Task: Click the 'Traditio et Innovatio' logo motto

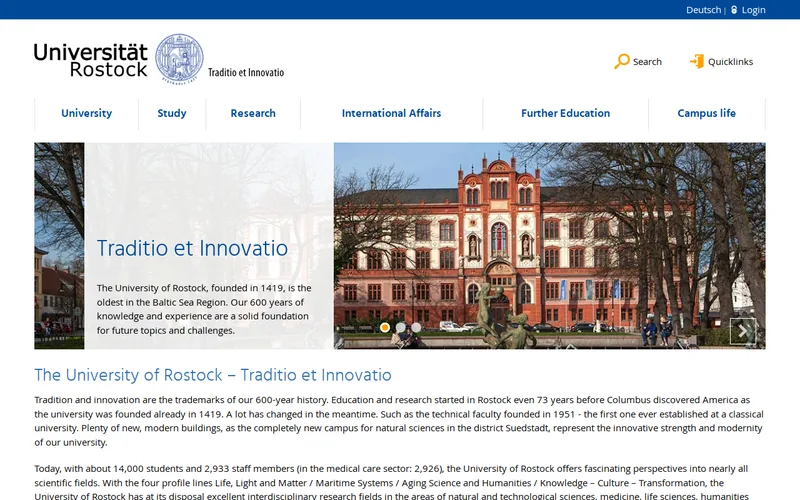Action: tap(246, 72)
